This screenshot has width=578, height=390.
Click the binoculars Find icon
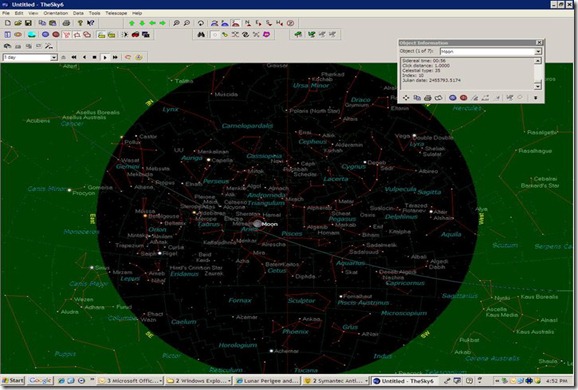(x=201, y=34)
